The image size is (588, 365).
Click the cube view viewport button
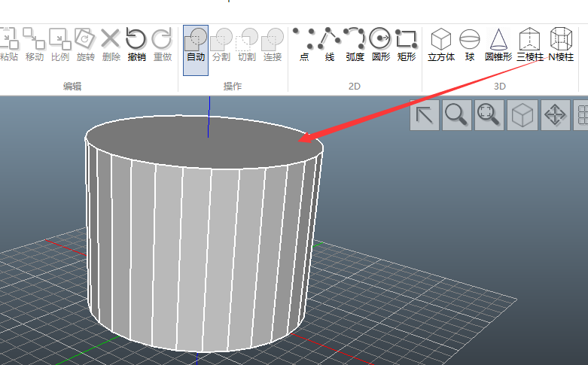click(522, 115)
